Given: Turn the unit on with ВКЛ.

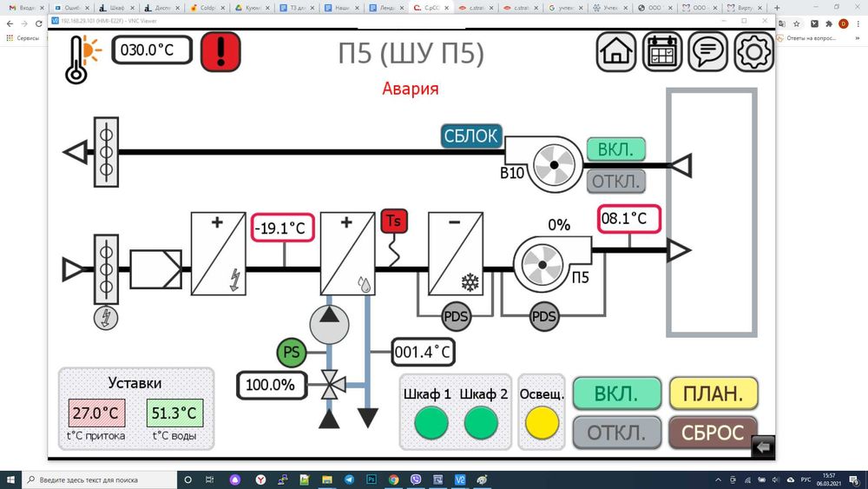Looking at the screenshot, I should coord(616,393).
